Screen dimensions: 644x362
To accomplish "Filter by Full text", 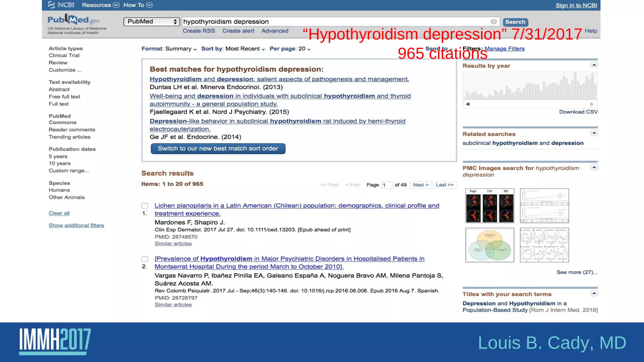I will 58,104.
